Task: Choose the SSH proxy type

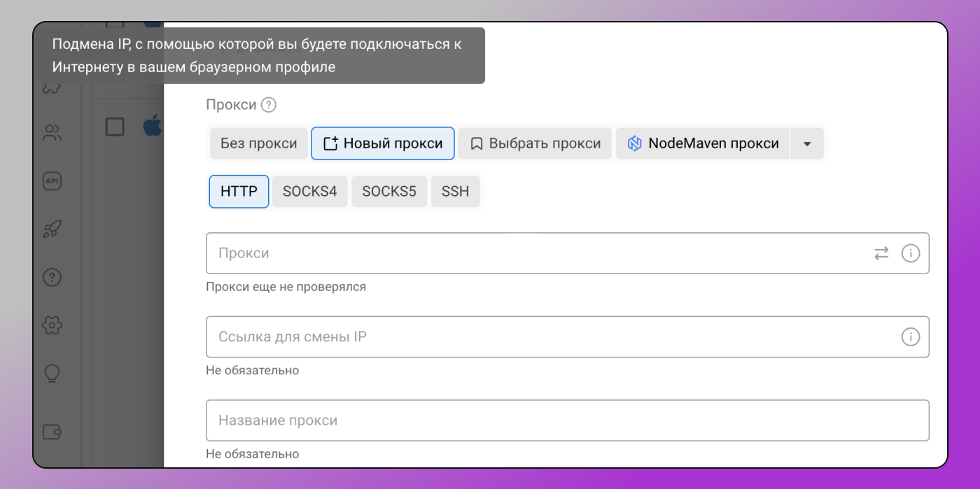Action: tap(455, 192)
